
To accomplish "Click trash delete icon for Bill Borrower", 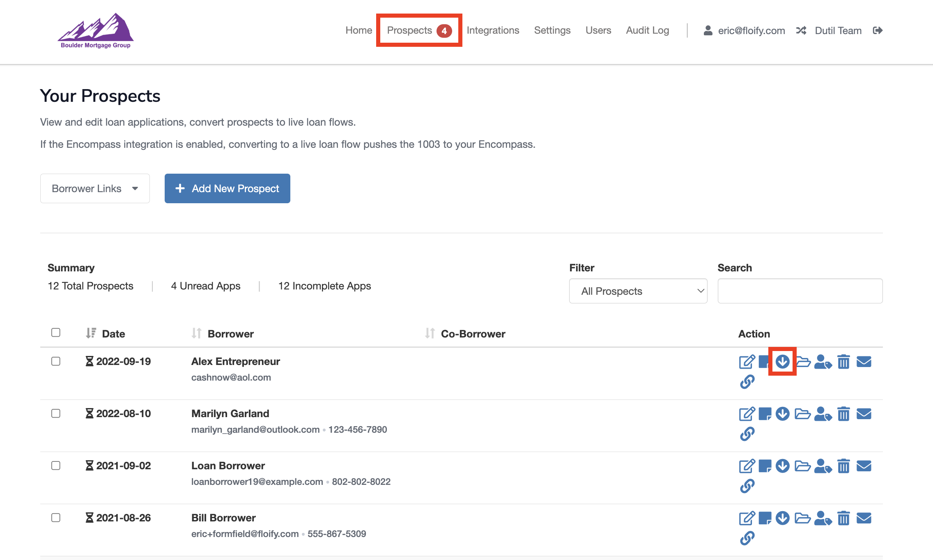I will (843, 518).
